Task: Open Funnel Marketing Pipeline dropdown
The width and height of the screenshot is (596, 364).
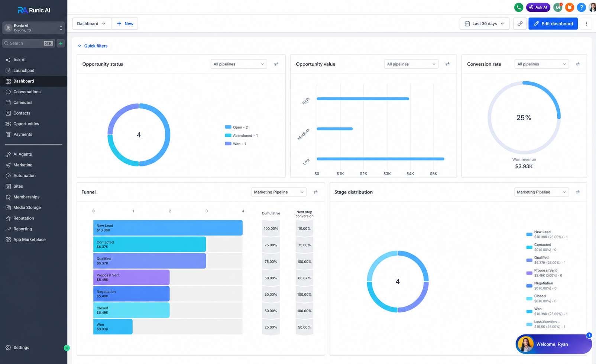Action: tap(279, 192)
